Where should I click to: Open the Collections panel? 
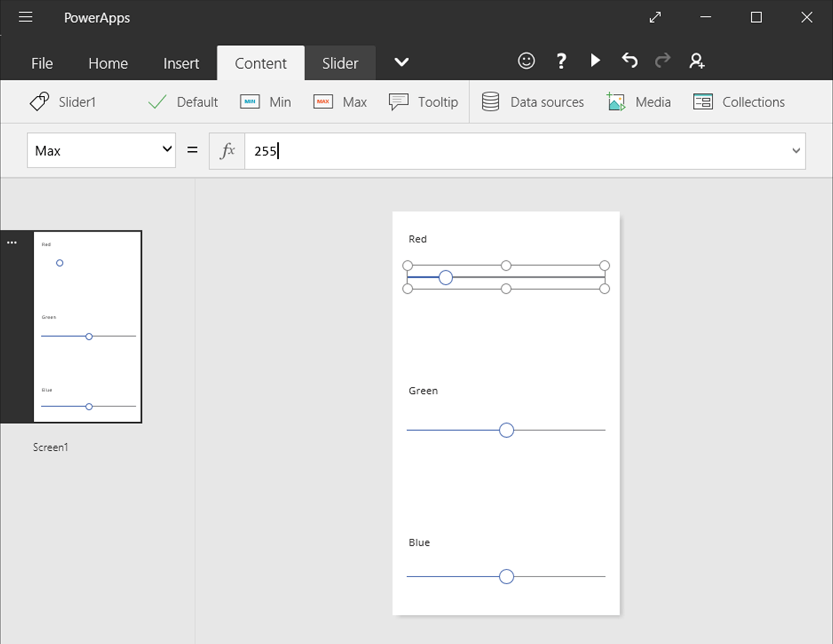click(738, 102)
